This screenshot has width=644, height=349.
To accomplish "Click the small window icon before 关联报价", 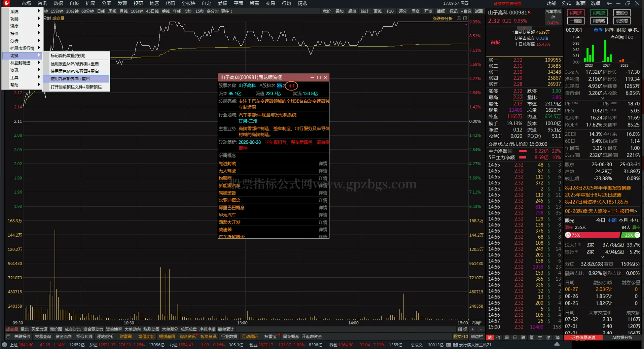I will (8, 336).
